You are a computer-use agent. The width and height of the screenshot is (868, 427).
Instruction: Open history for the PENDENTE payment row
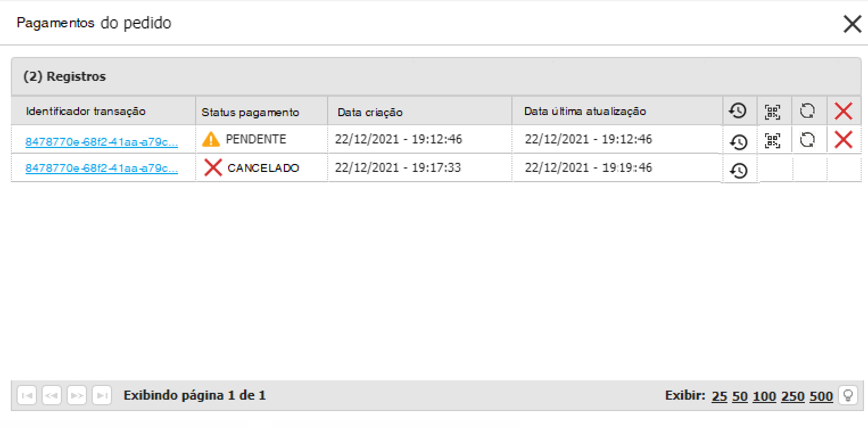(x=738, y=141)
